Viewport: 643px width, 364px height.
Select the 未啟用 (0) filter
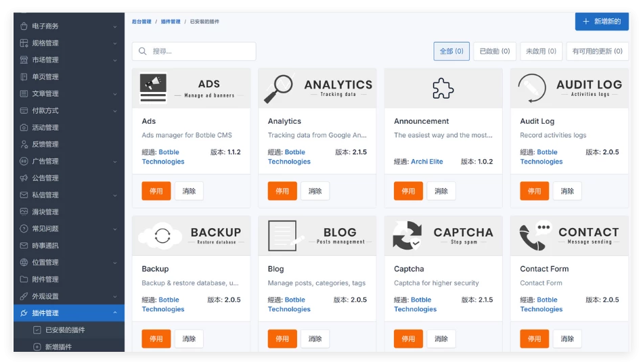tap(541, 51)
